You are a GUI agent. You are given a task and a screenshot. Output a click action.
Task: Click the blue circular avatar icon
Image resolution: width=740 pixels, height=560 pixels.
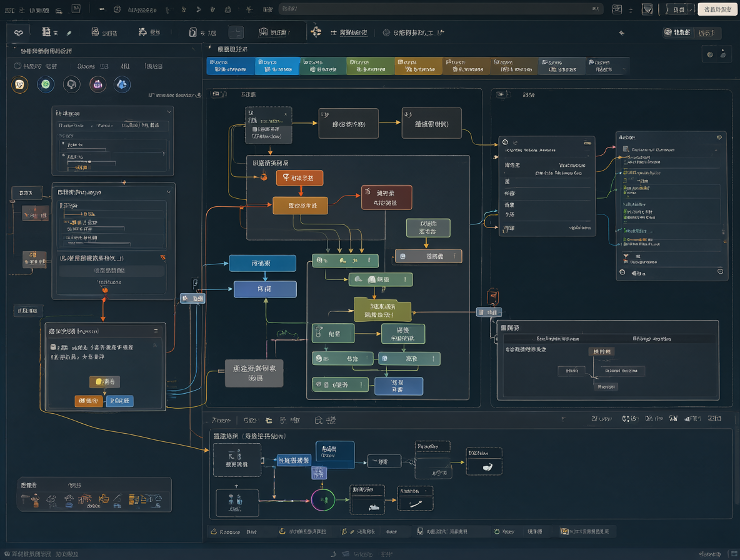tap(122, 84)
